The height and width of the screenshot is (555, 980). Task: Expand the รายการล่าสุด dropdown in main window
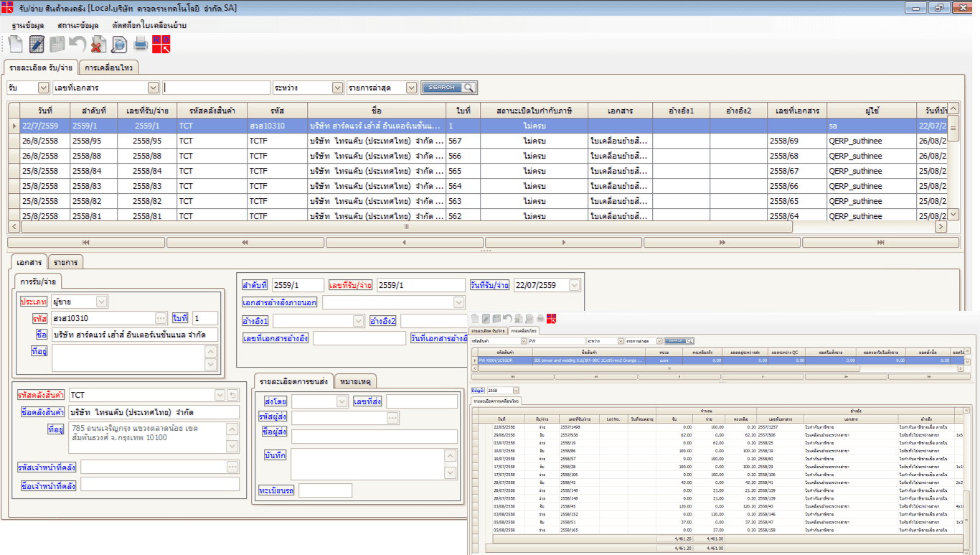click(x=411, y=88)
